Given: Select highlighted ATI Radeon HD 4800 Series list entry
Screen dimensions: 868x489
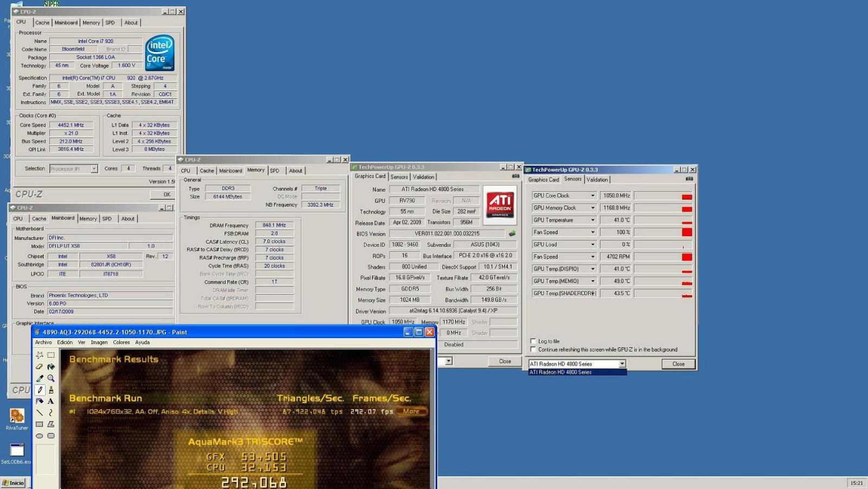Looking at the screenshot, I should (x=577, y=372).
